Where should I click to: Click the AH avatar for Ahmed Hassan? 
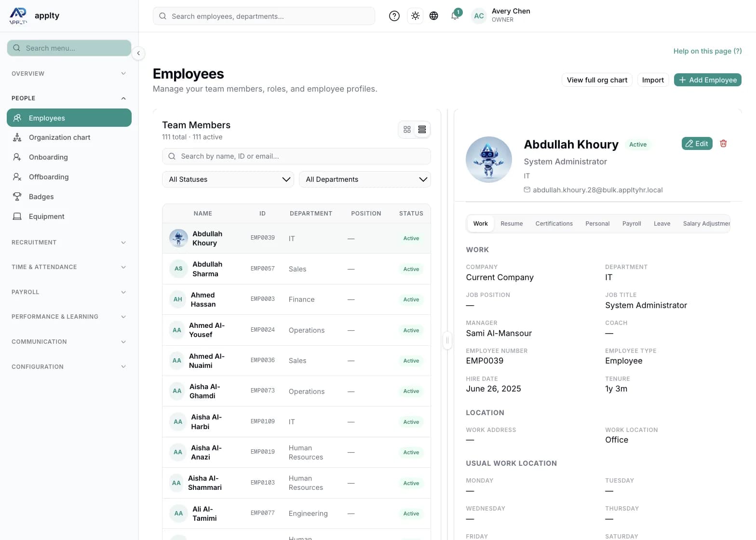coord(178,299)
